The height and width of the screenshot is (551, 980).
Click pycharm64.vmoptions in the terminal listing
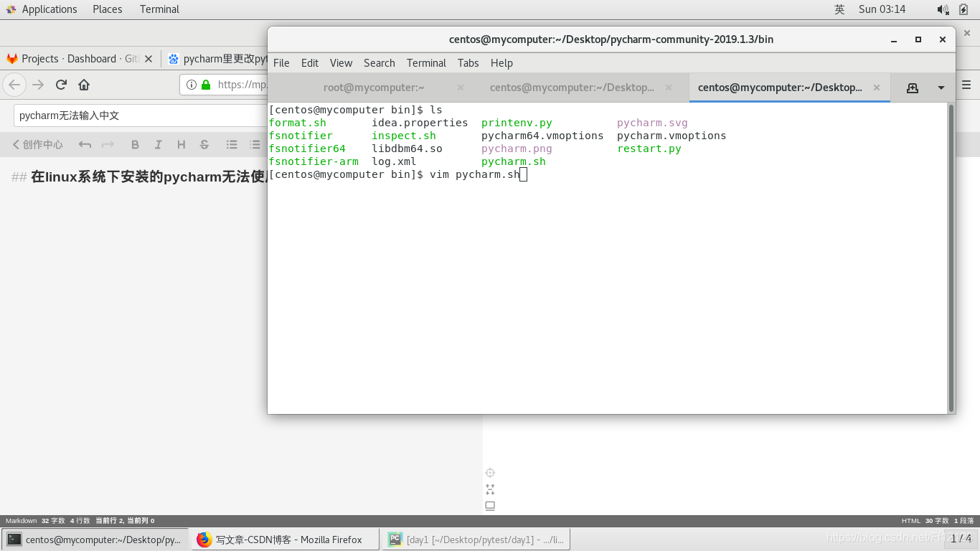tap(542, 136)
